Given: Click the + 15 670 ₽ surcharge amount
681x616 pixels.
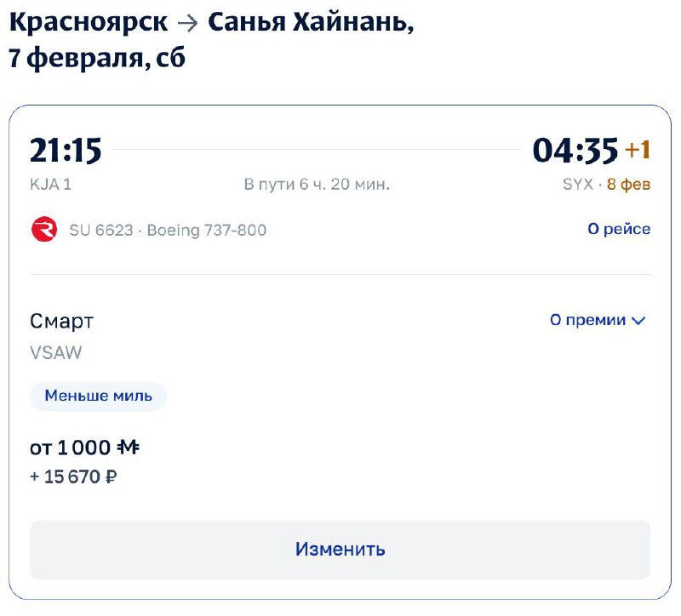Looking at the screenshot, I should (74, 477).
